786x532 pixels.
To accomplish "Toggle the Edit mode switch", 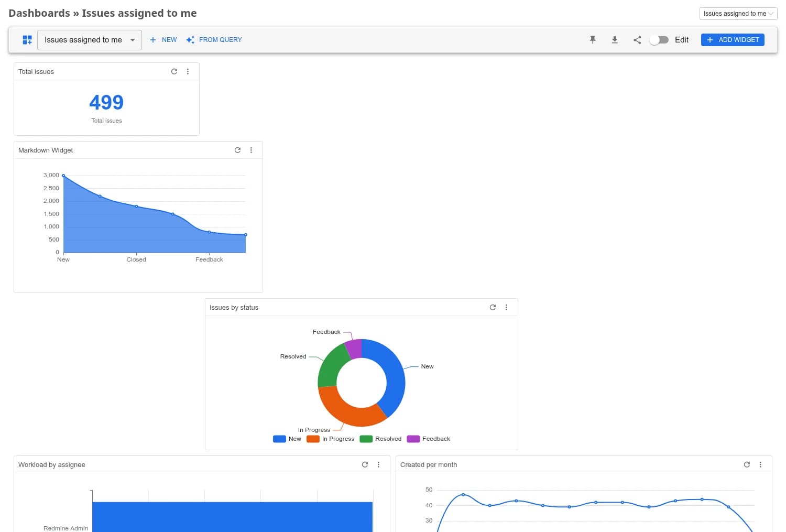I will click(x=659, y=40).
